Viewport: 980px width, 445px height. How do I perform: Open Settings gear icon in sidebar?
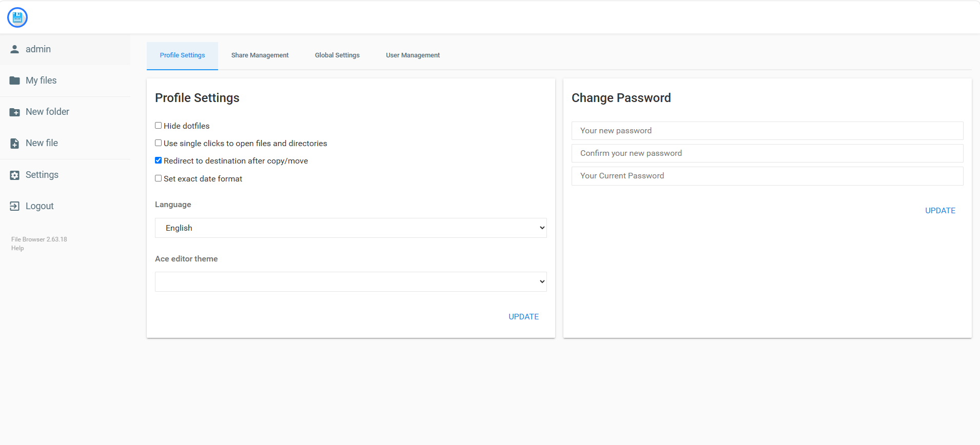[x=15, y=175]
